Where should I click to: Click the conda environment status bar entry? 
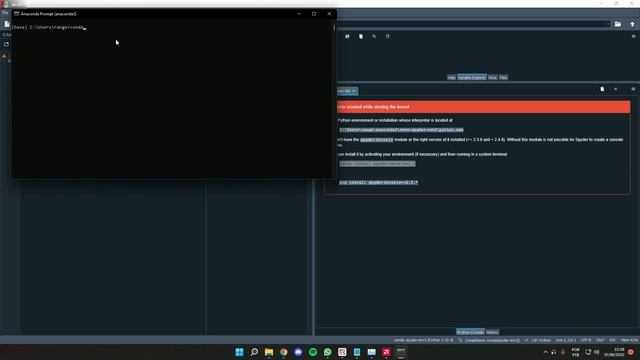point(423,340)
